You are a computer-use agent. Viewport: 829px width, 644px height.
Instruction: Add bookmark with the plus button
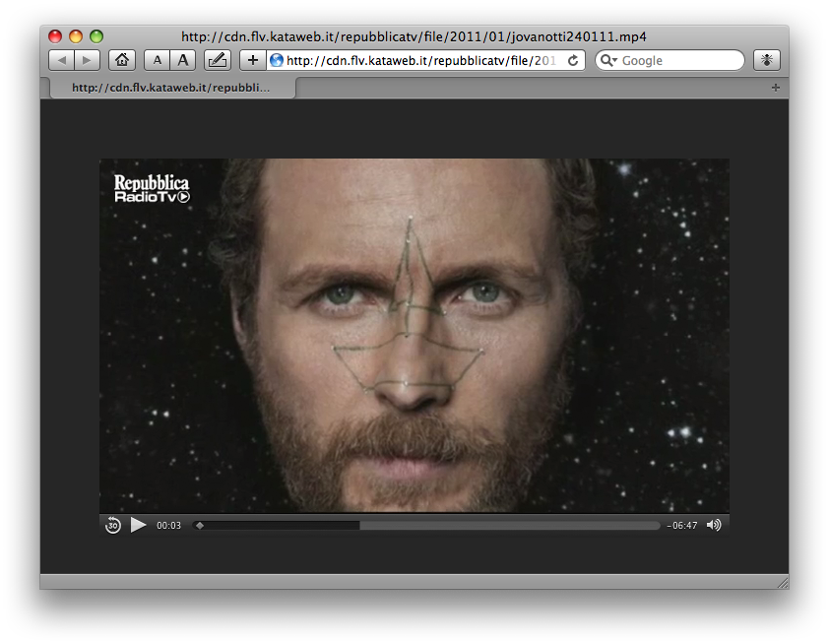click(x=252, y=60)
